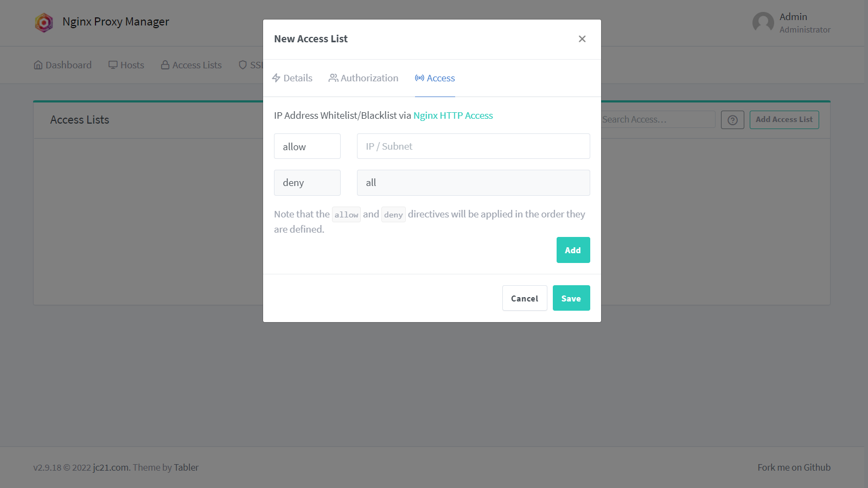Close the New Access List dialog
The width and height of the screenshot is (868, 488).
(582, 39)
